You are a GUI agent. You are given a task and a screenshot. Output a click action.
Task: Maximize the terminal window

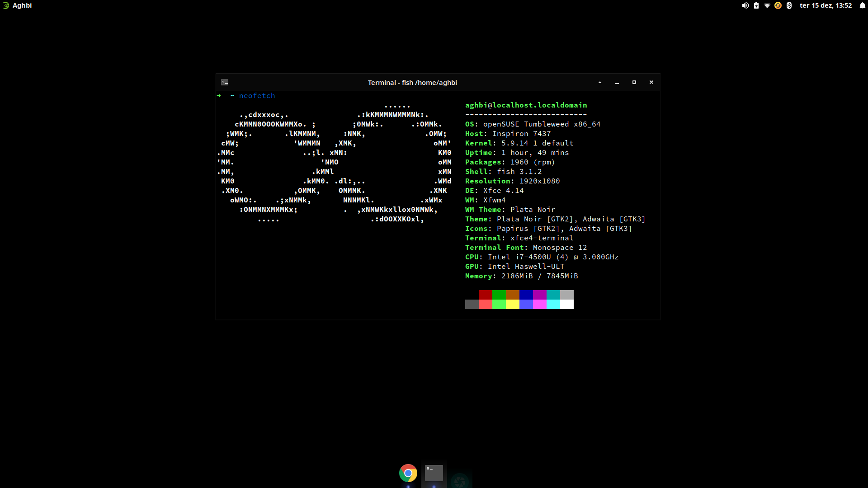tap(634, 82)
